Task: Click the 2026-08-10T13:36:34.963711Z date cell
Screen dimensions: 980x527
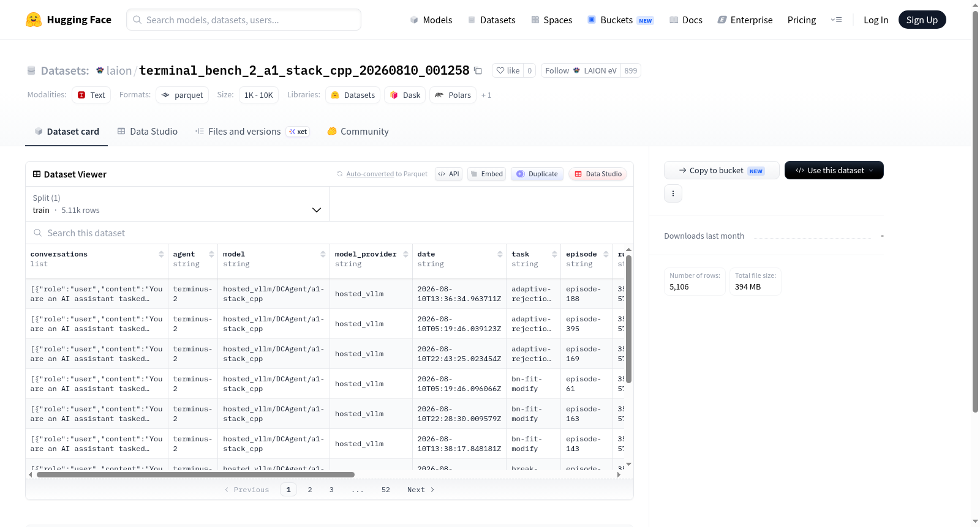Action: click(x=459, y=294)
